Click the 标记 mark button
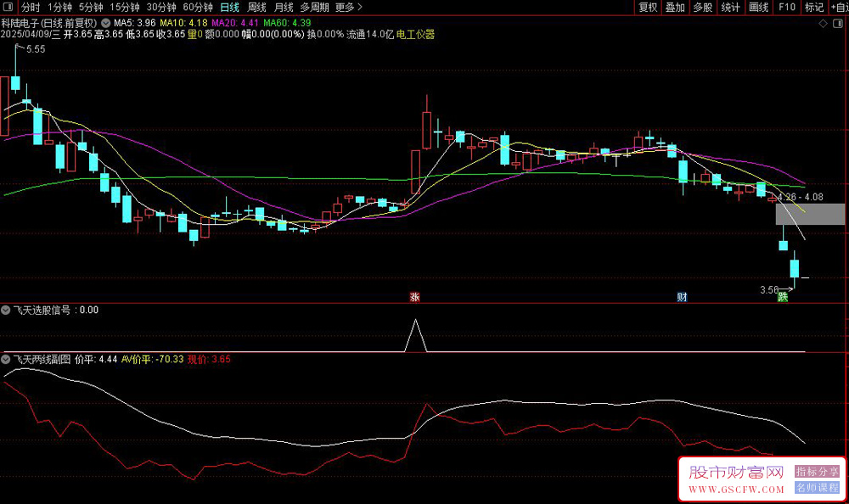 coord(814,7)
